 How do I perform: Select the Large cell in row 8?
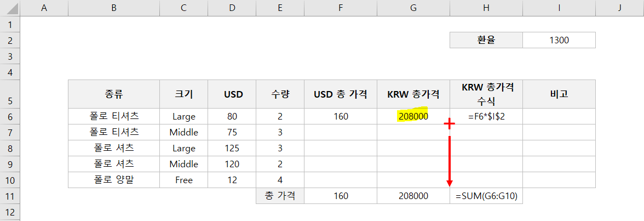click(183, 148)
